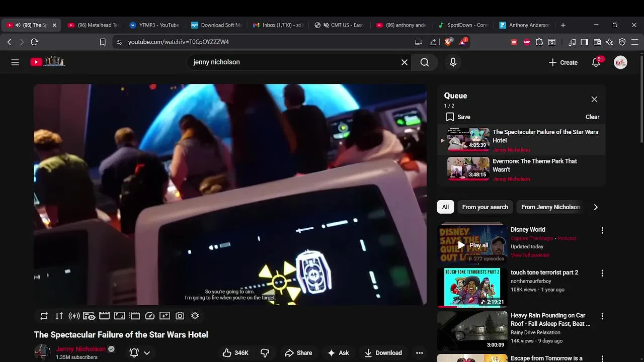Open the YouTube hamburger guide menu
644x362 pixels.
[x=15, y=62]
